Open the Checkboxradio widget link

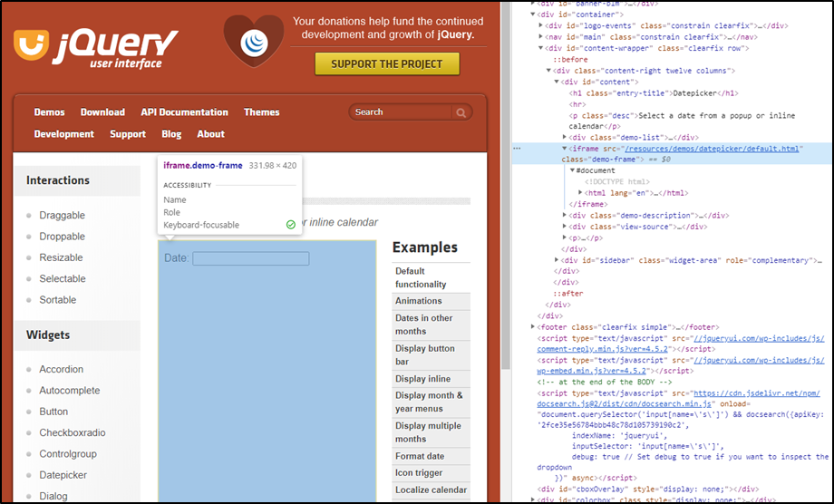[73, 432]
